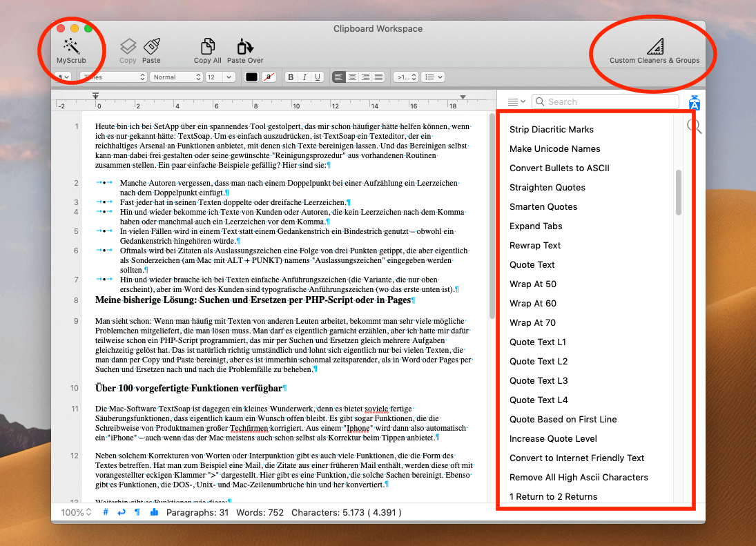
Task: Click the cleaner list scrollbar thumb
Action: click(679, 193)
